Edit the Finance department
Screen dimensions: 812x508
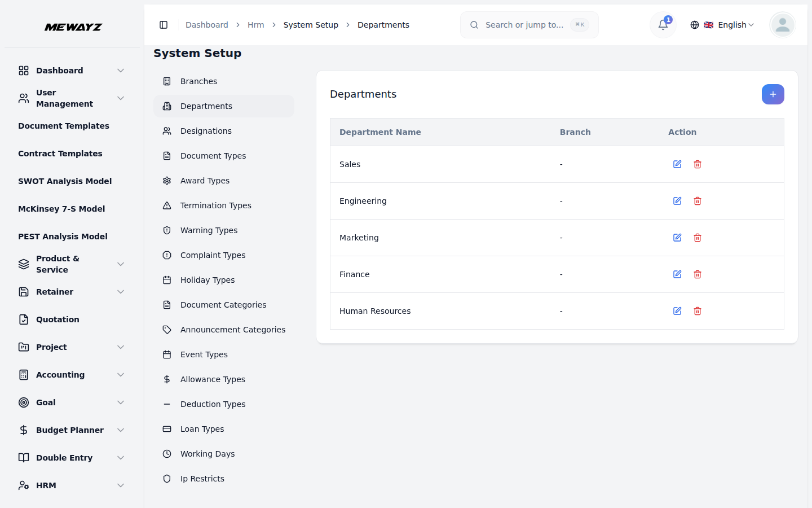[x=677, y=274]
